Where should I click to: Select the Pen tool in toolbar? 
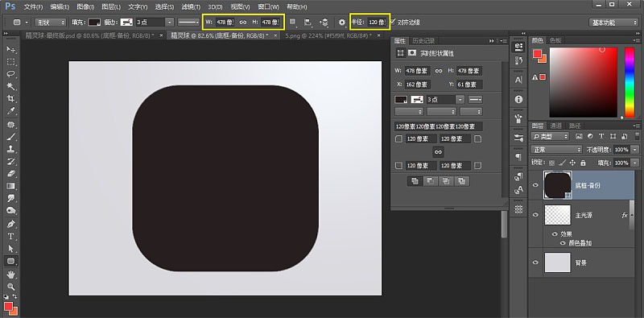(11, 224)
